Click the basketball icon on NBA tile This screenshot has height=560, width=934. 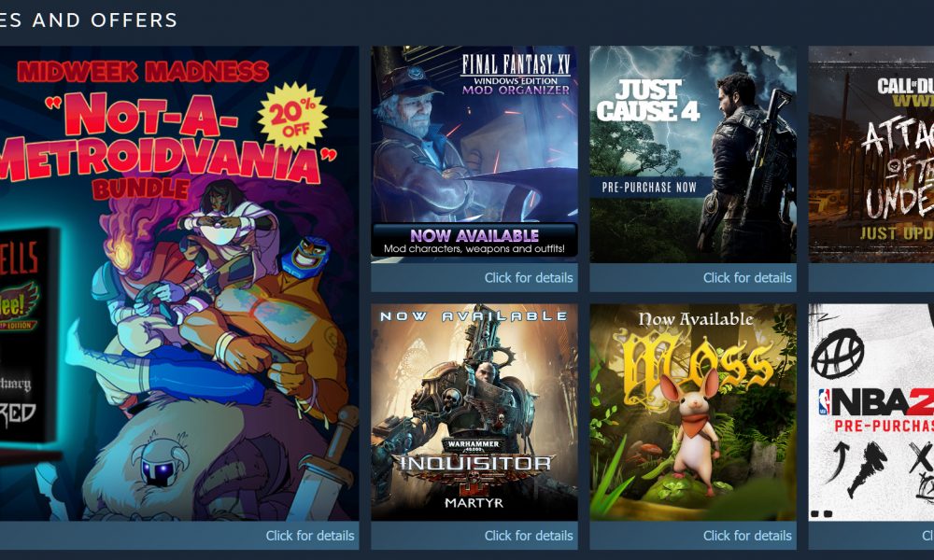point(838,353)
